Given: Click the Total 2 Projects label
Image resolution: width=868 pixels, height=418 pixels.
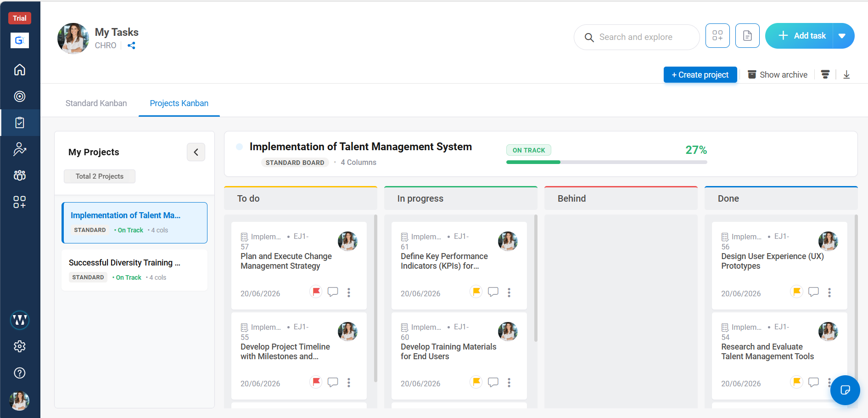Looking at the screenshot, I should pos(100,176).
